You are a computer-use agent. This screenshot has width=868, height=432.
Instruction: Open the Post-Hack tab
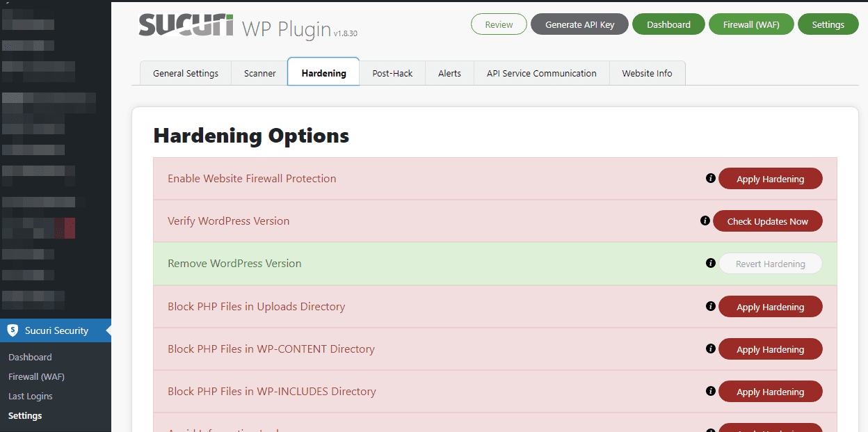pos(392,73)
